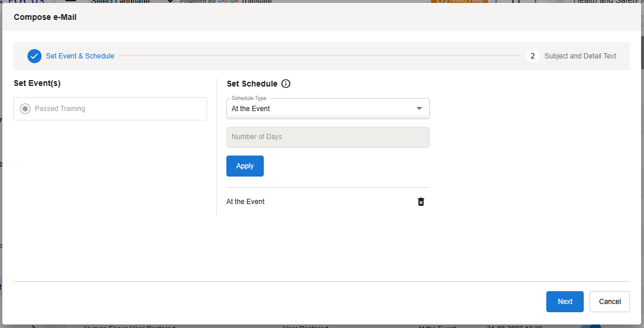Click the Schedule Type dropdown arrow
644x328 pixels.
tap(419, 109)
